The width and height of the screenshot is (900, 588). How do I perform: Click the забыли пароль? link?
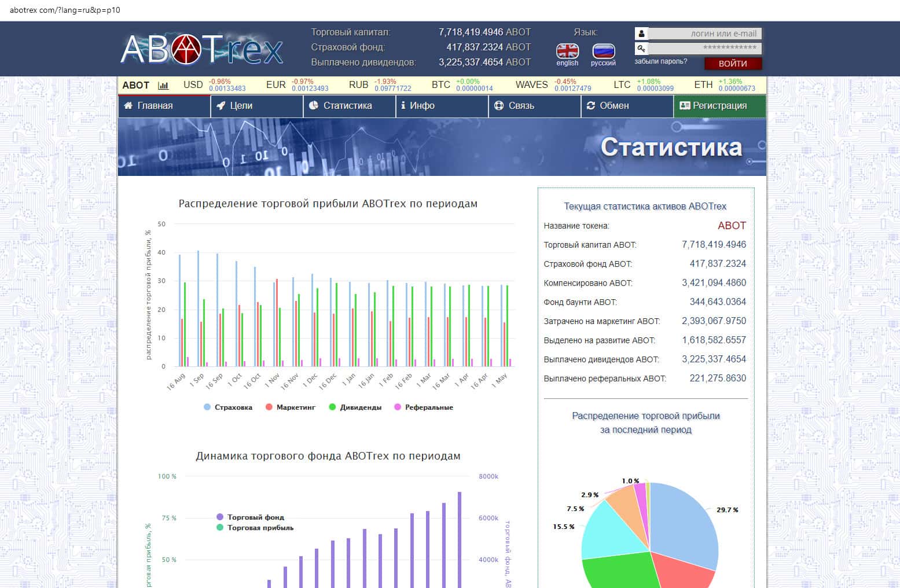pyautogui.click(x=660, y=61)
